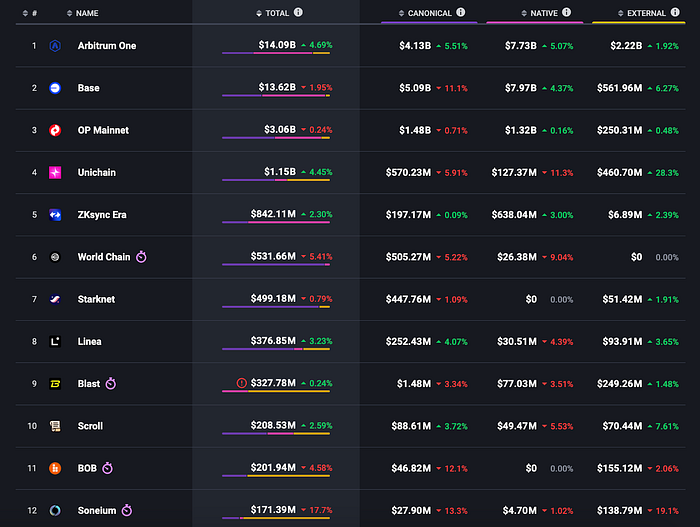Screen dimensions: 700x527
Task: Click the Unichain pink logo icon
Action: click(55, 172)
